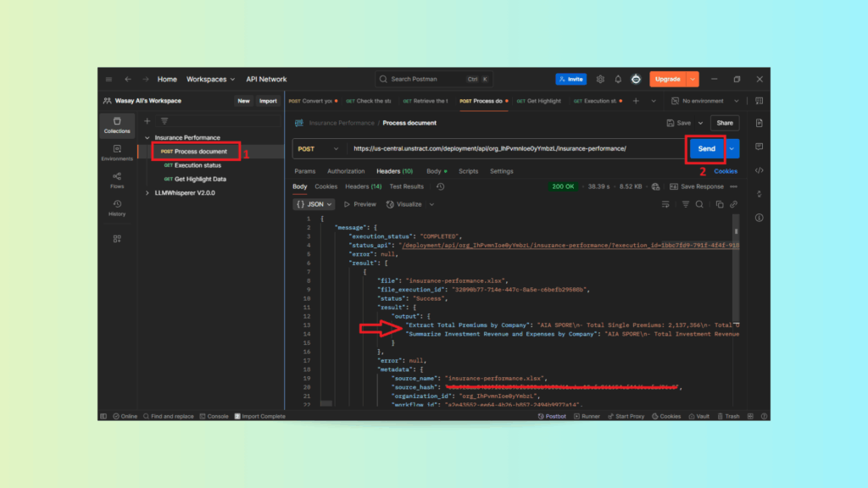Focus the request URL field
Image resolution: width=868 pixels, height=488 pixels.
(516, 149)
